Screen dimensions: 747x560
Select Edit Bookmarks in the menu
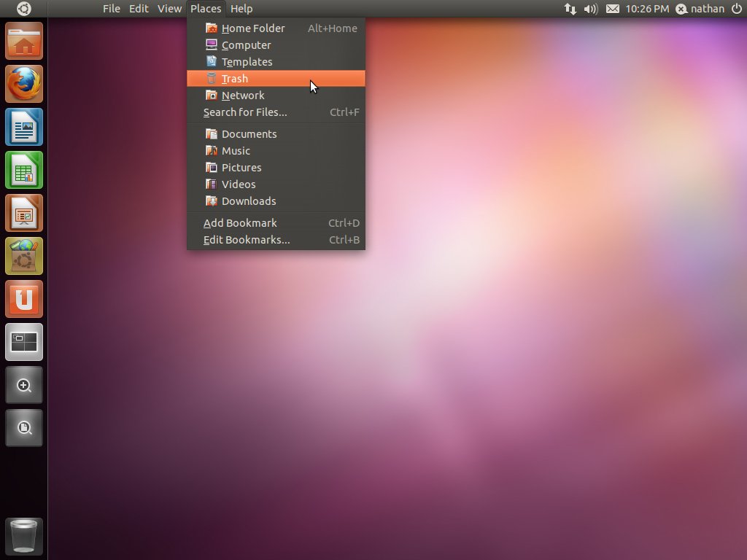click(247, 239)
